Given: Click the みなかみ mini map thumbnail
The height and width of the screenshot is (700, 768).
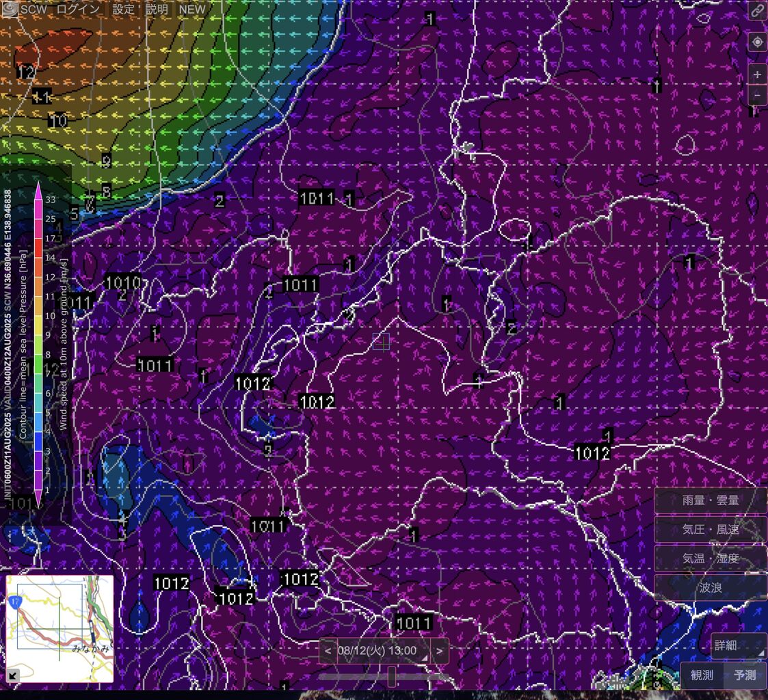Looking at the screenshot, I should pos(59,628).
